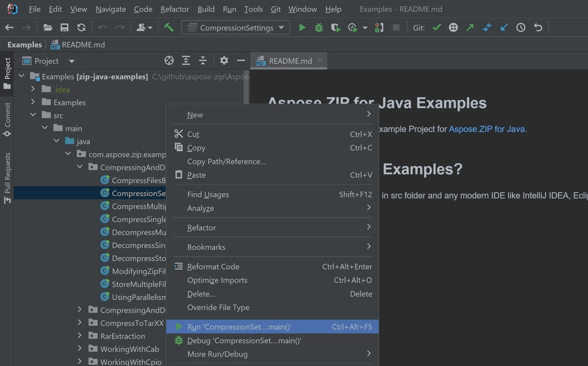Viewport: 588px width, 366px height.
Task: Open Project panel settings gear
Action: point(224,60)
